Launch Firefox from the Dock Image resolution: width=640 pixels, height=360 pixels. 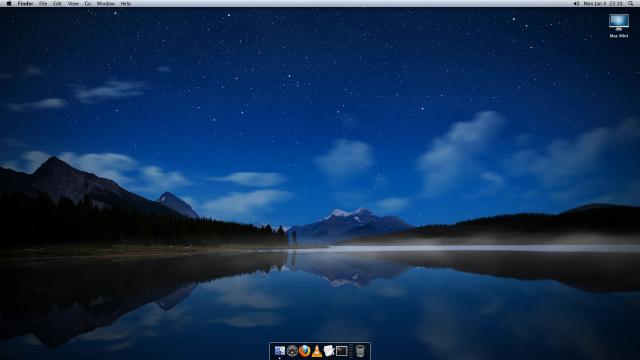(304, 351)
